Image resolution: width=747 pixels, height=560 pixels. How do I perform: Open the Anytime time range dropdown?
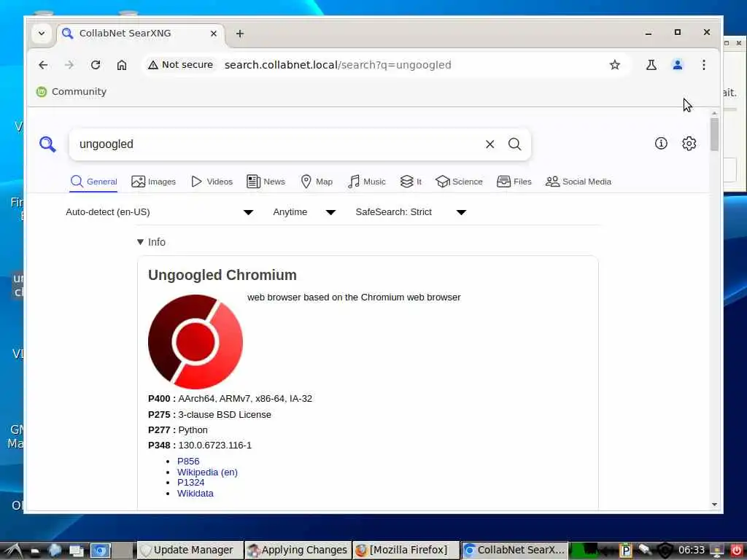click(x=304, y=212)
